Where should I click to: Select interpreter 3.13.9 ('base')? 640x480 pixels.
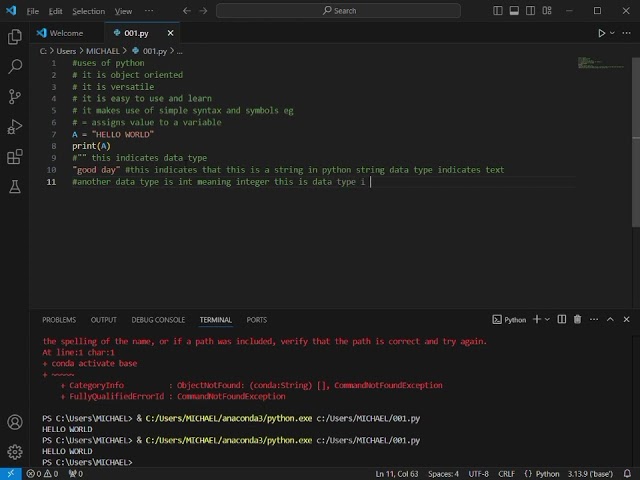click(590, 473)
